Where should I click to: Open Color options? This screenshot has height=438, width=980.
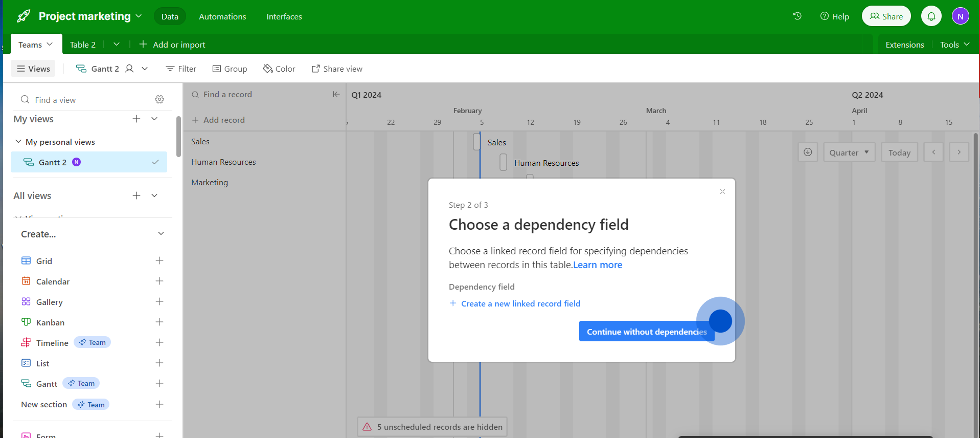tap(279, 69)
